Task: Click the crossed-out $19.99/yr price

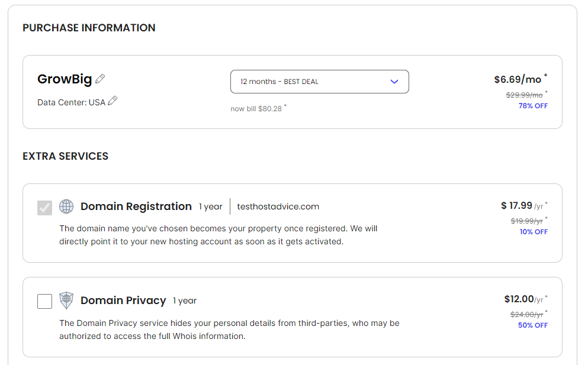Action: point(526,221)
